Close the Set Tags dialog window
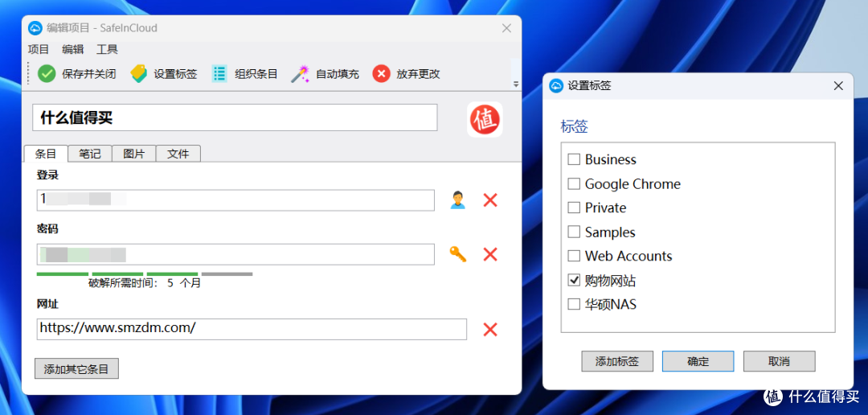868x415 pixels. click(838, 86)
